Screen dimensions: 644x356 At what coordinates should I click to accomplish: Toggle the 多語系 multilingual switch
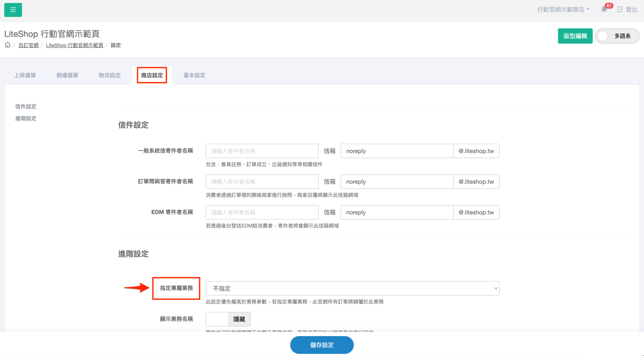pos(617,36)
